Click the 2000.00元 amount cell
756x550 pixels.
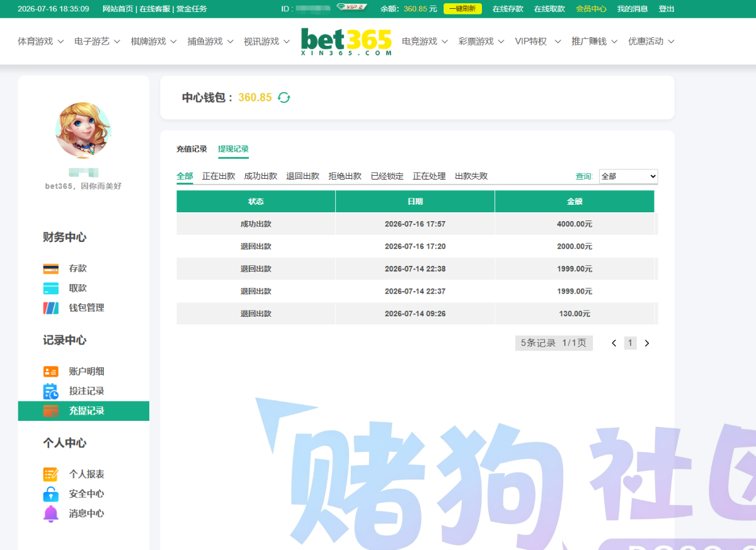575,246
